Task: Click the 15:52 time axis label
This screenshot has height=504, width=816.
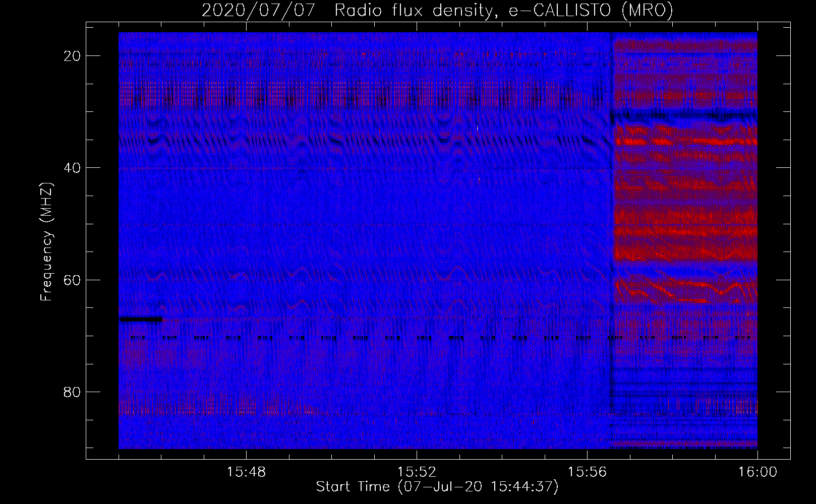Action: click(x=417, y=472)
